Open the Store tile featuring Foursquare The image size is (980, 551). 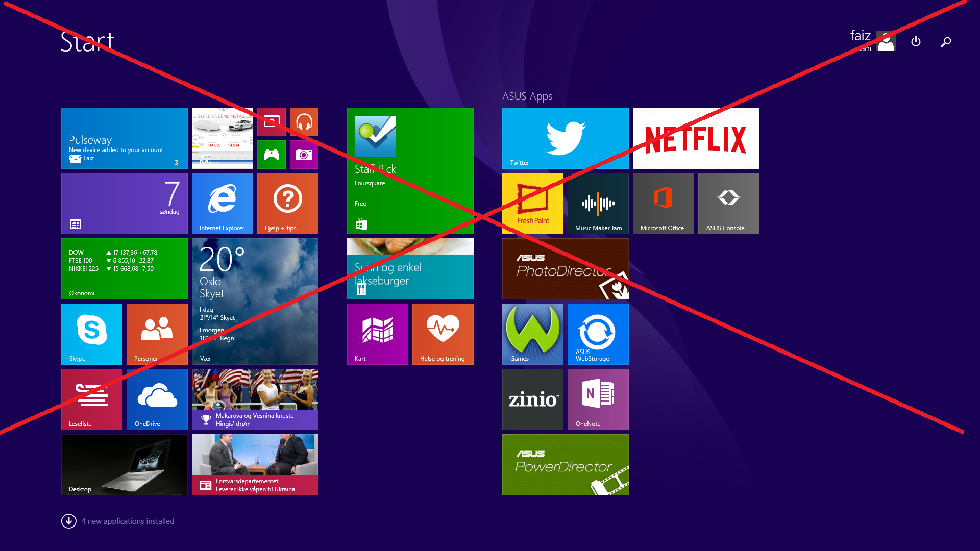(410, 171)
